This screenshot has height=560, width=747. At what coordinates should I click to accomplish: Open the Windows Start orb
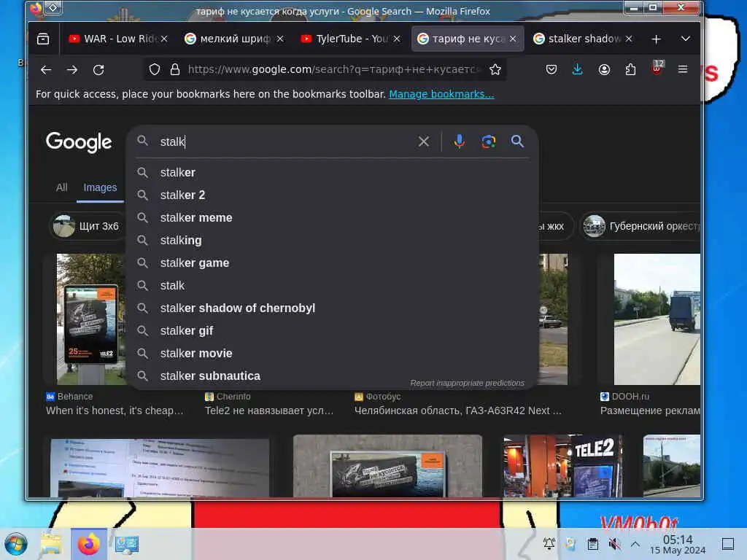tap(16, 544)
